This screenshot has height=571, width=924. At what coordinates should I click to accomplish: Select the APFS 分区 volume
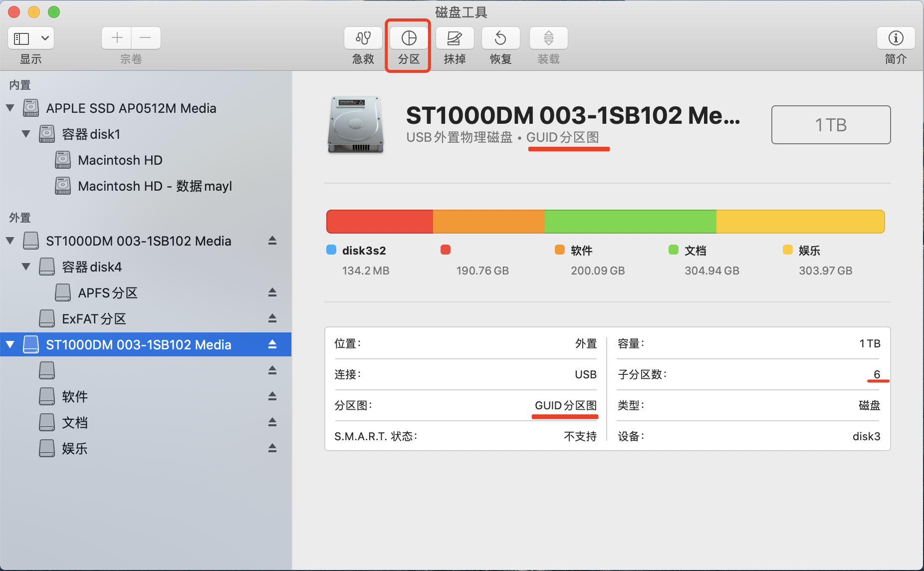[x=146, y=292]
